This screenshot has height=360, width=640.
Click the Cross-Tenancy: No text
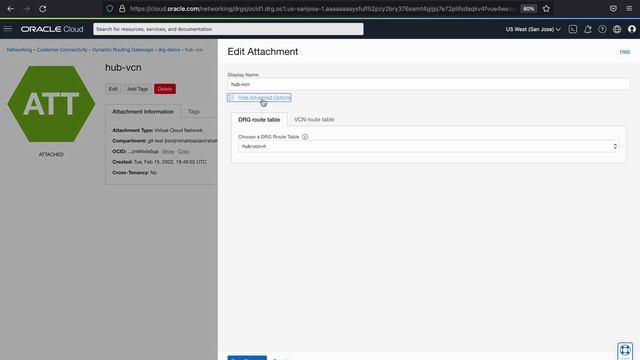coord(134,173)
